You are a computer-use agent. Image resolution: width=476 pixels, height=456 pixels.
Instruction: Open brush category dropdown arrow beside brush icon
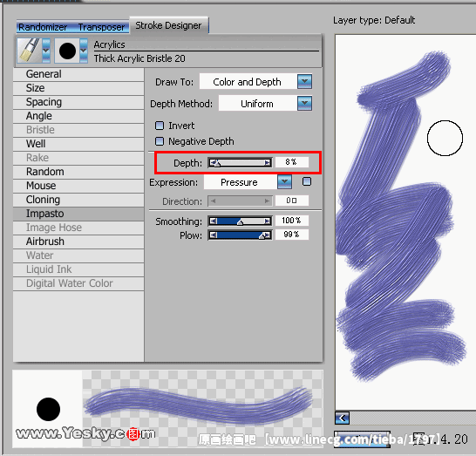pyautogui.click(x=46, y=50)
